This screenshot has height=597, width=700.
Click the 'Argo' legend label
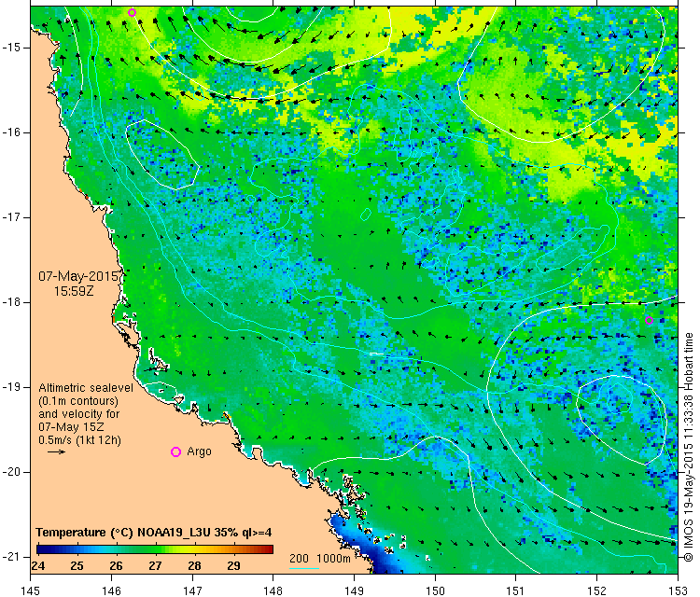click(x=199, y=451)
